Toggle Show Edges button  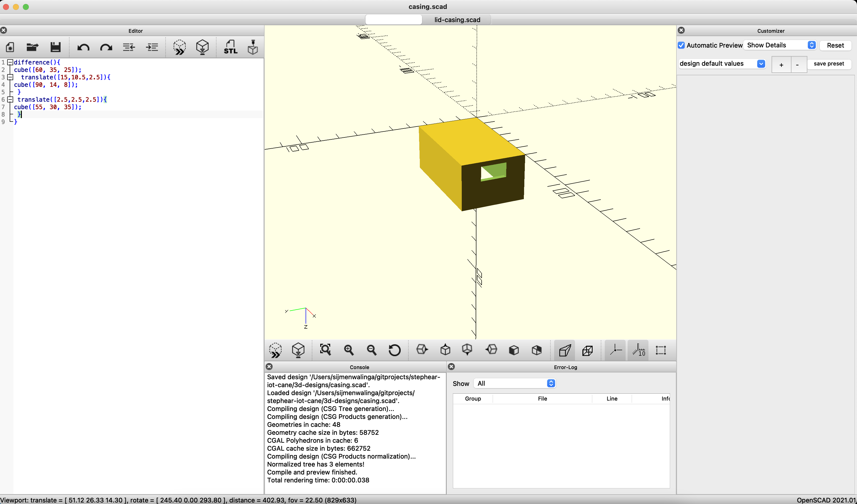pos(660,350)
